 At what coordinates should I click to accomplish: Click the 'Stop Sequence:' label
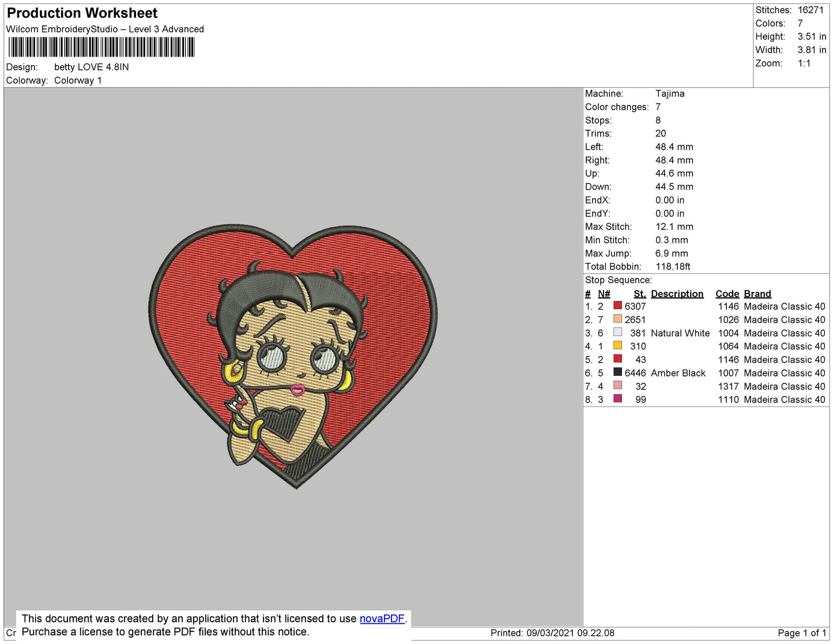pos(619,280)
